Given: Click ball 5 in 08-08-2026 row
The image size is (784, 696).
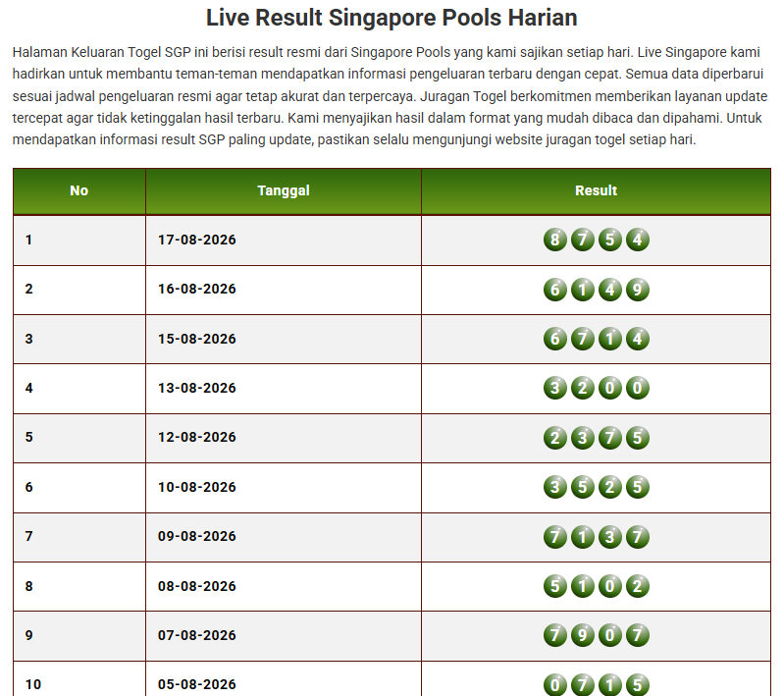Looking at the screenshot, I should [x=555, y=586].
